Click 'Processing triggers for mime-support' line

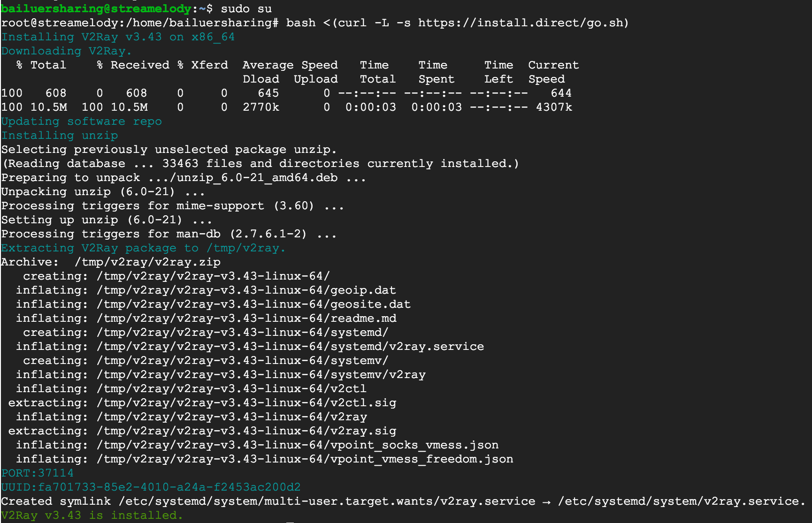tap(172, 206)
